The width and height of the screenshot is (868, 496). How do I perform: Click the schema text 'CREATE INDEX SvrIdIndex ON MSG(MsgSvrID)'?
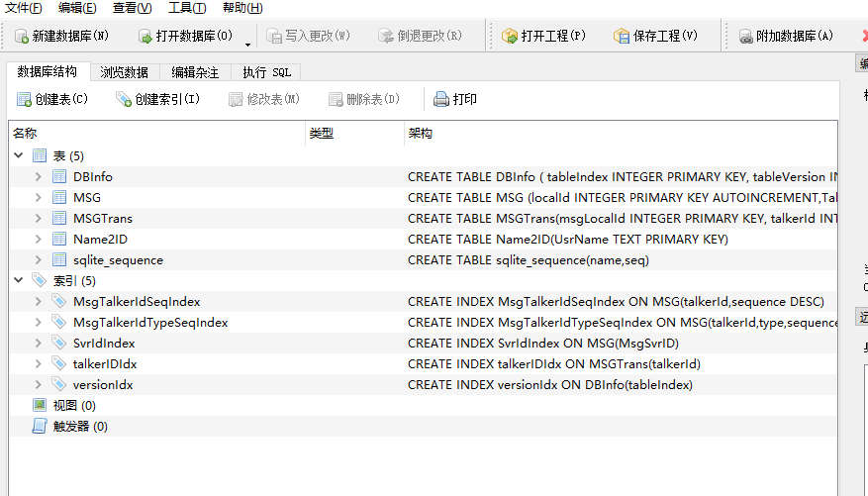click(x=543, y=343)
